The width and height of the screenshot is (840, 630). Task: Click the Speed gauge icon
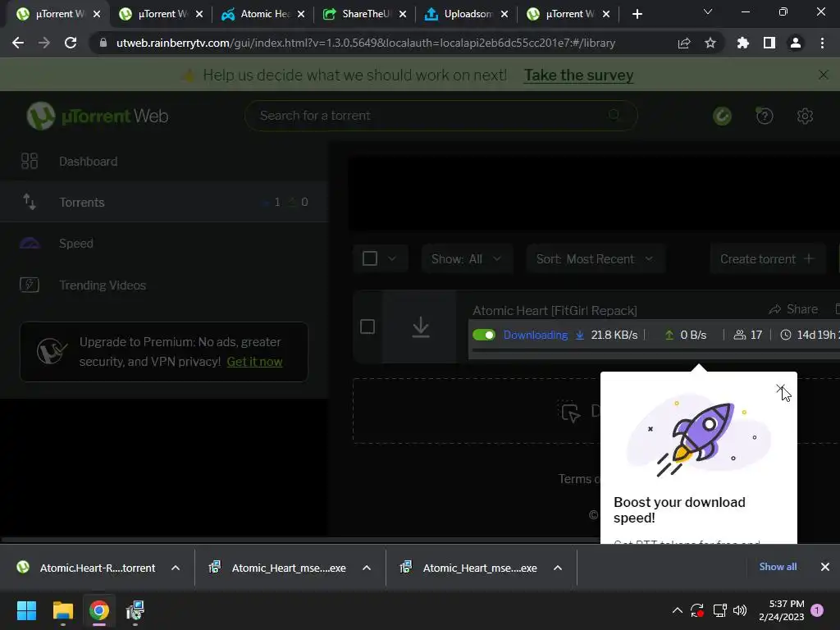(x=30, y=243)
